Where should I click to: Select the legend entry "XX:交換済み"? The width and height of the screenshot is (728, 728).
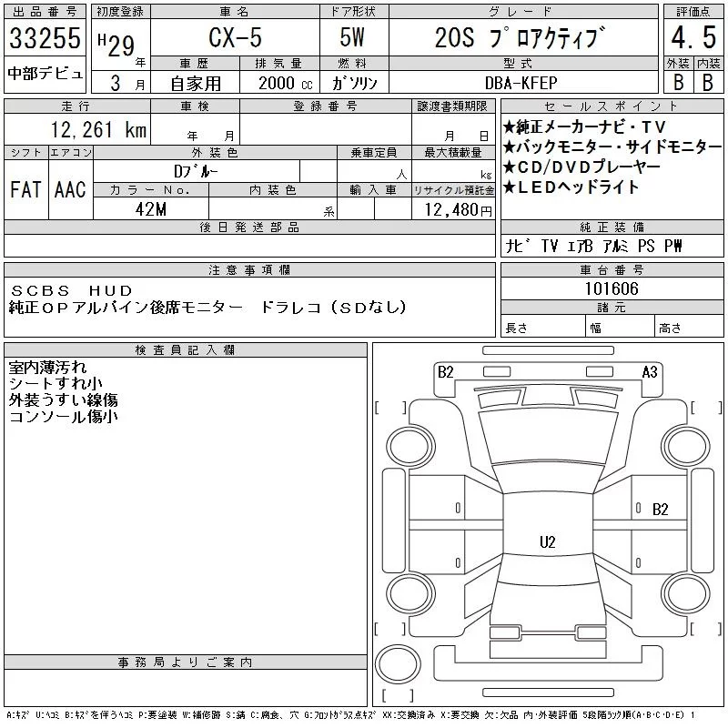(x=409, y=715)
